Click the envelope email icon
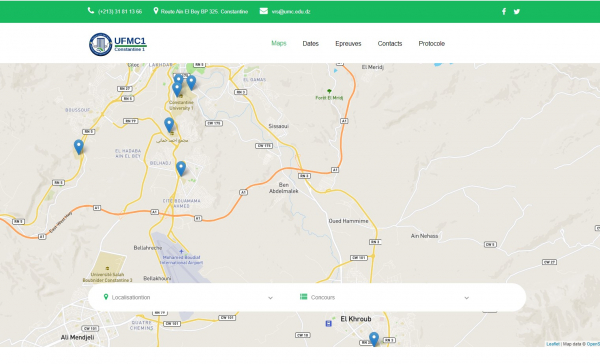600x364 pixels. [x=264, y=11]
